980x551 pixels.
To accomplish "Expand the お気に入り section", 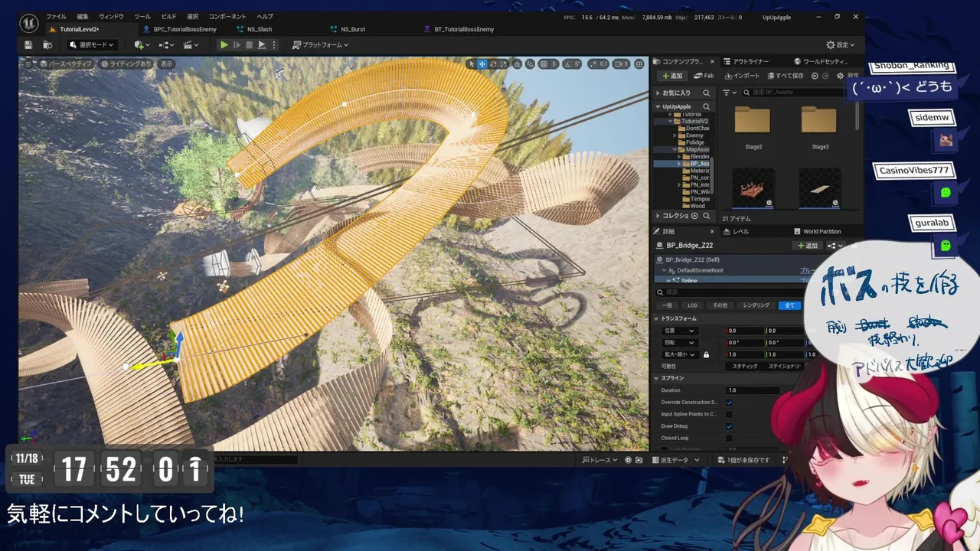I will pos(657,93).
